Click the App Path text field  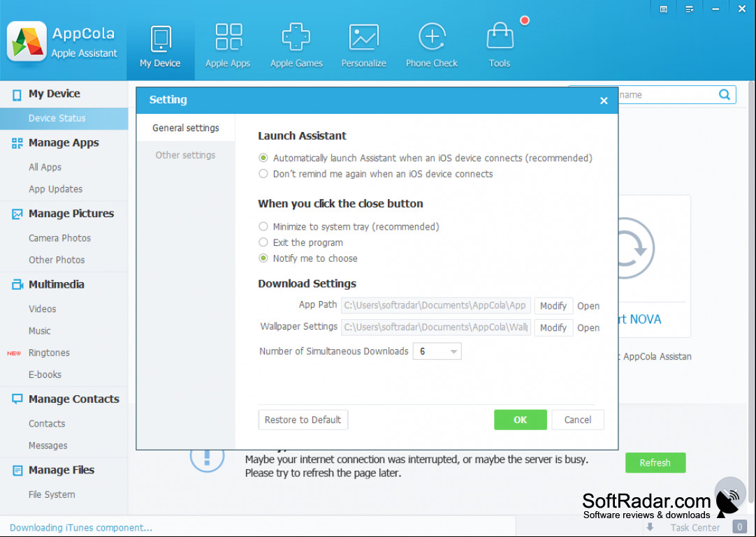pyautogui.click(x=436, y=306)
